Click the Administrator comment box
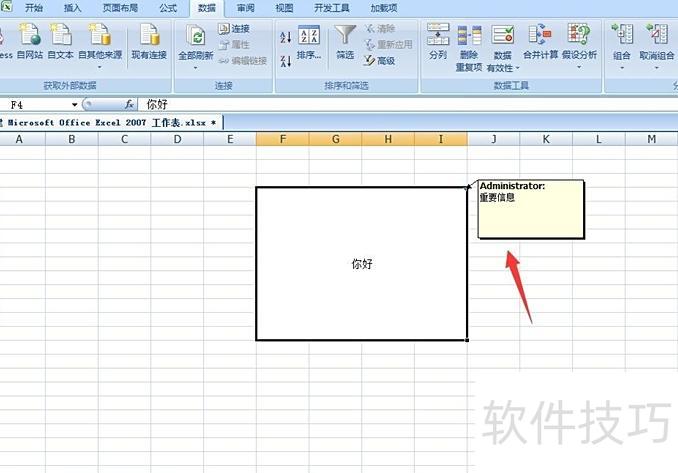The height and width of the screenshot is (473, 678). 531,209
